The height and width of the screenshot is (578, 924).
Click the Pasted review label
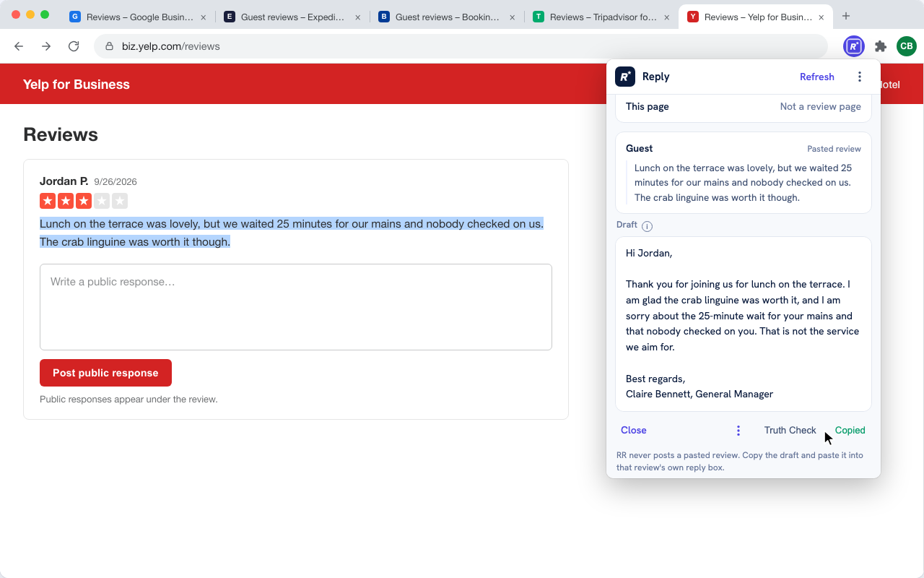point(834,149)
